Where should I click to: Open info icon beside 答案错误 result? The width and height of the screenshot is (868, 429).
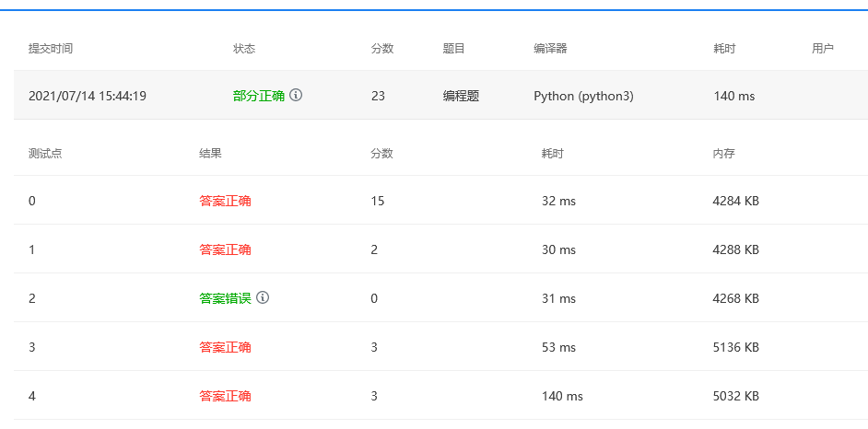pos(263,298)
